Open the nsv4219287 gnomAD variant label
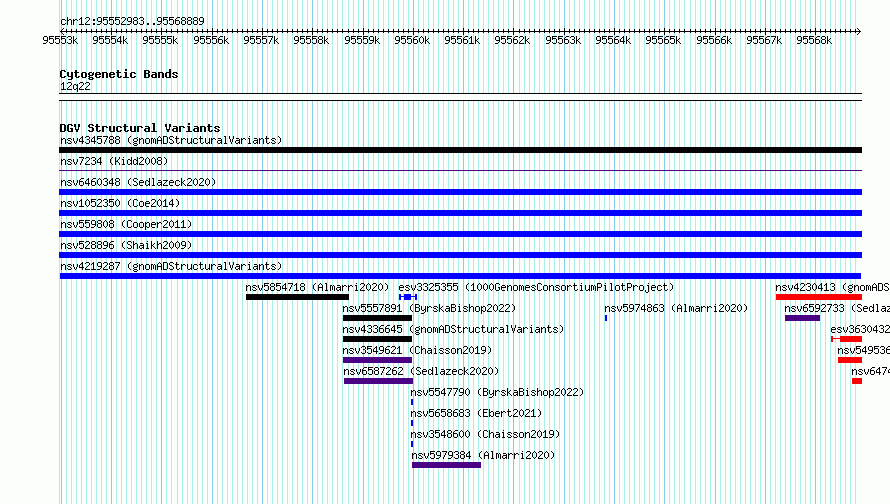Screen dimensions: 890x504 [x=171, y=266]
